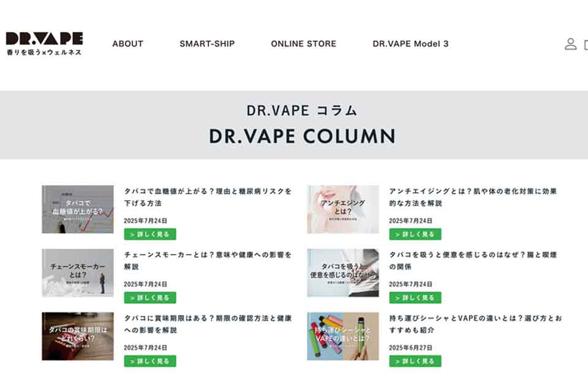588x392 pixels.
Task: Open the anti-aging article thumbnail
Action: coord(343,209)
